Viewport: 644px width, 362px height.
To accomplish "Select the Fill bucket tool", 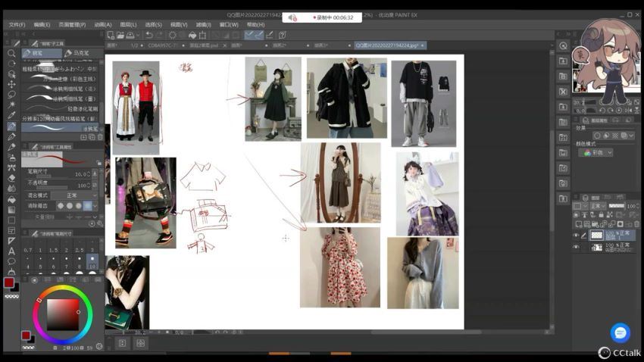I will (x=11, y=199).
